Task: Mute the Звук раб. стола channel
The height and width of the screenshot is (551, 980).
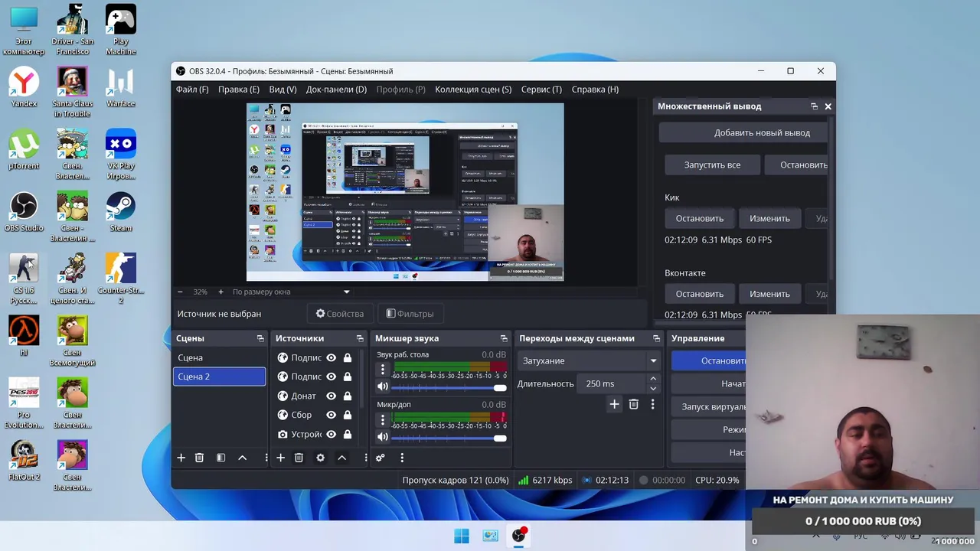Action: tap(383, 387)
